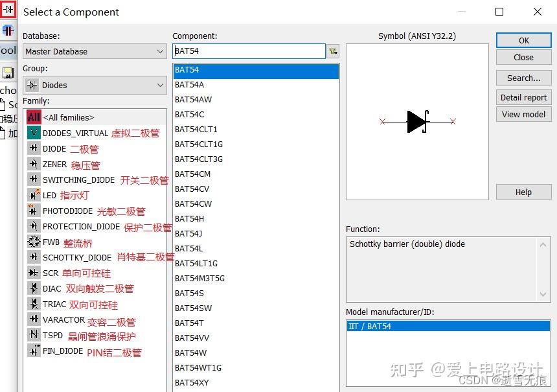Open the Search dialog
The image size is (557, 392).
tap(523, 77)
